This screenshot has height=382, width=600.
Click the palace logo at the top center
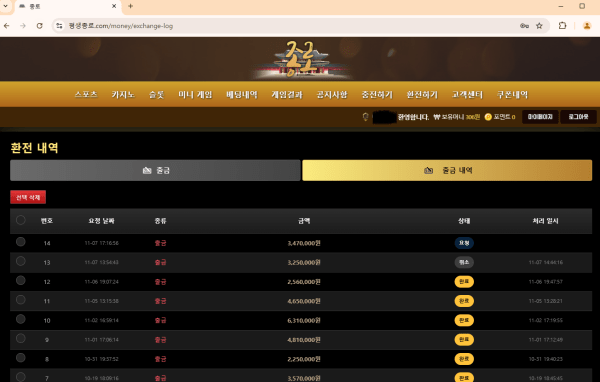[x=300, y=59]
